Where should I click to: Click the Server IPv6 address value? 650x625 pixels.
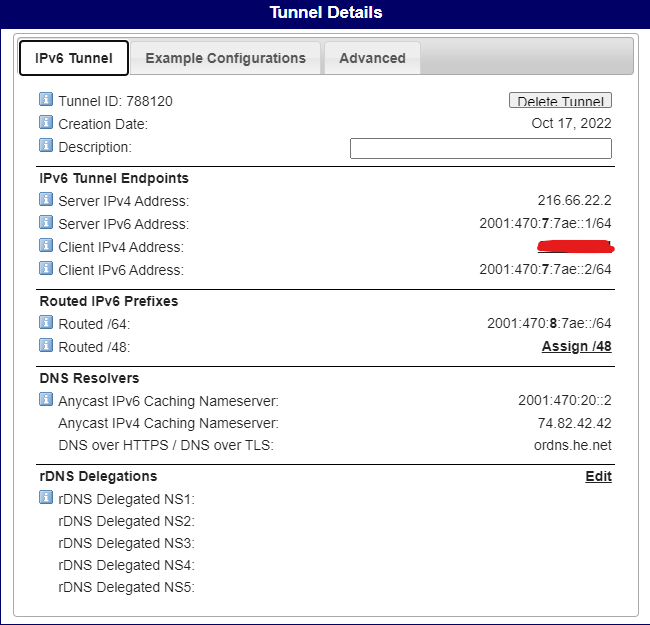point(545,224)
